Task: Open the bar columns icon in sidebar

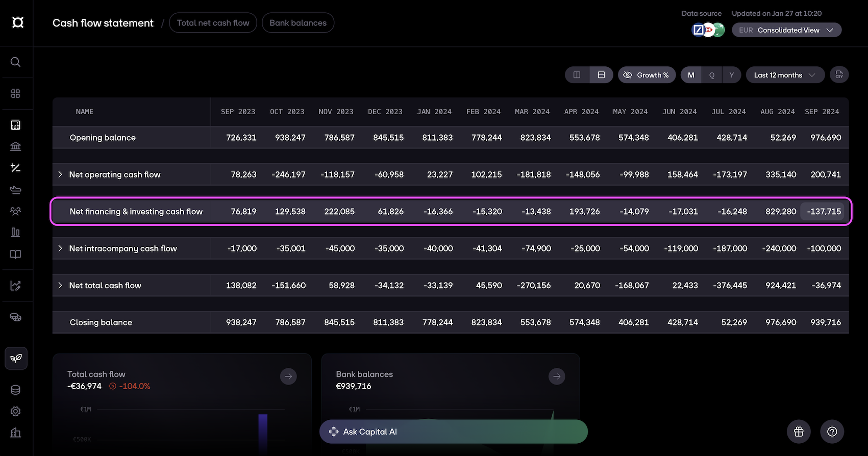Action: coord(16,233)
